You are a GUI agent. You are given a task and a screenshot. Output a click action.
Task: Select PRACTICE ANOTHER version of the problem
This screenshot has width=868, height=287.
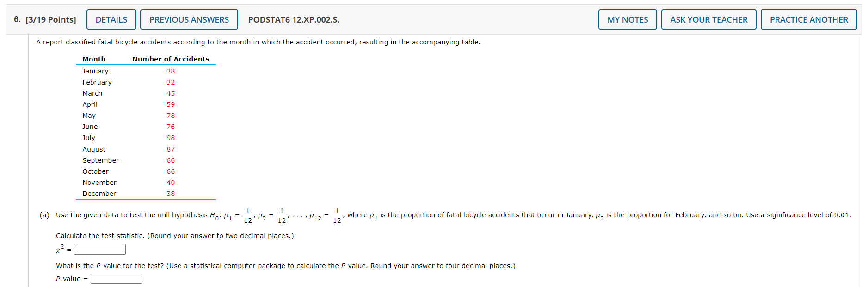click(809, 19)
